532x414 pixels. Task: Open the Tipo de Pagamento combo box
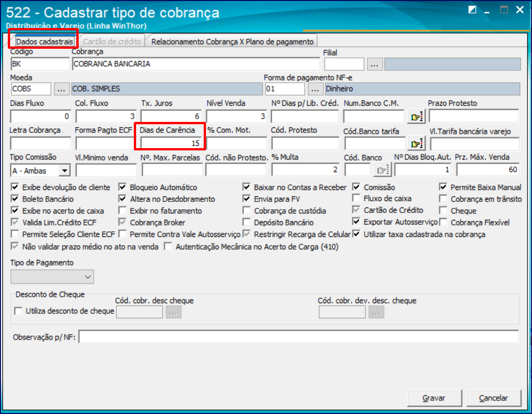pos(52,277)
